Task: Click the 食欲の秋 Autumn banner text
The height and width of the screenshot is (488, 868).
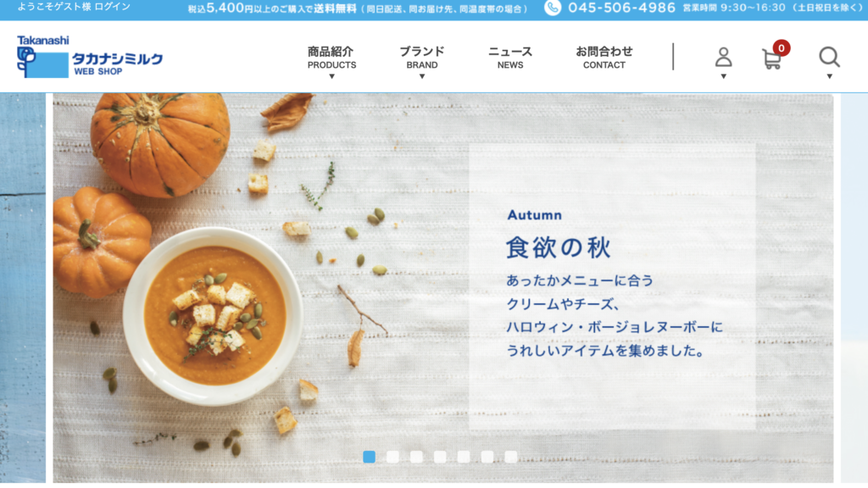Action: pyautogui.click(x=559, y=248)
